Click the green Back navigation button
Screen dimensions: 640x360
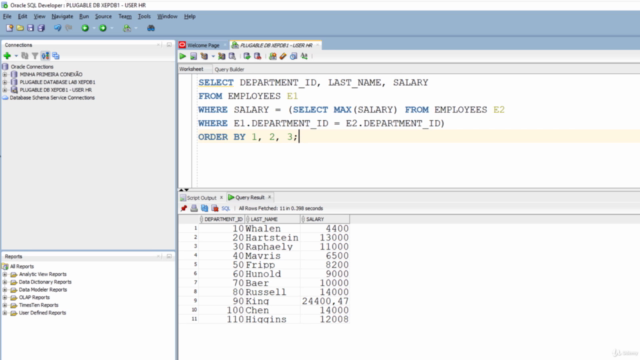click(x=85, y=28)
